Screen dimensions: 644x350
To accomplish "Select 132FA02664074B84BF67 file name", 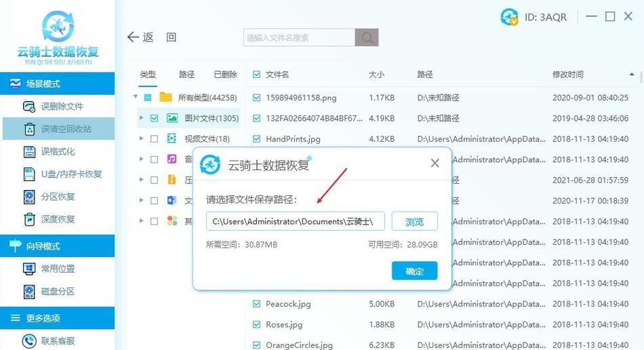I will (x=314, y=118).
